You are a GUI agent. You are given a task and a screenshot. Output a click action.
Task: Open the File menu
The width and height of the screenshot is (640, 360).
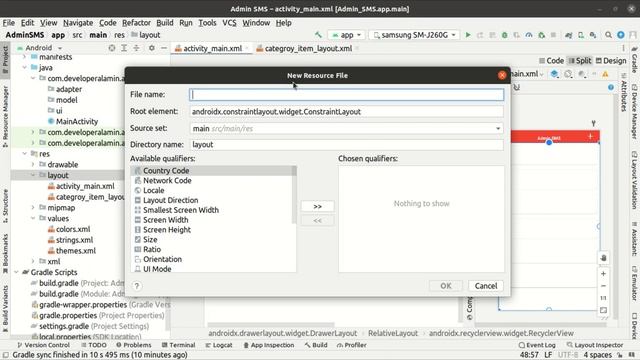point(9,23)
